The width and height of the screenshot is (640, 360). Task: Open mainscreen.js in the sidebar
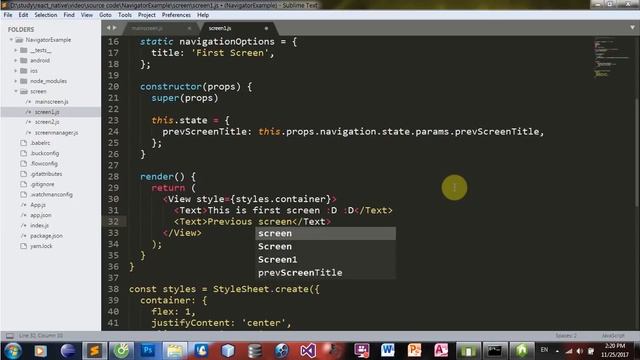[51, 102]
